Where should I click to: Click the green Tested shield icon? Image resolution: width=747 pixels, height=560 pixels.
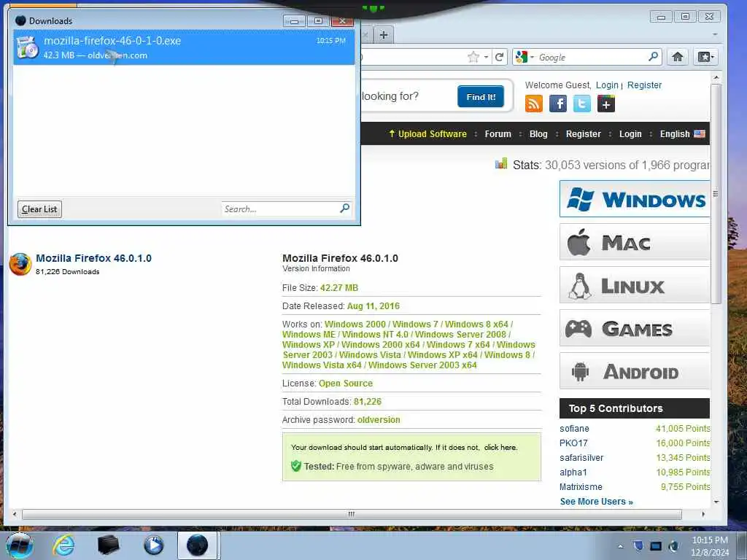296,466
